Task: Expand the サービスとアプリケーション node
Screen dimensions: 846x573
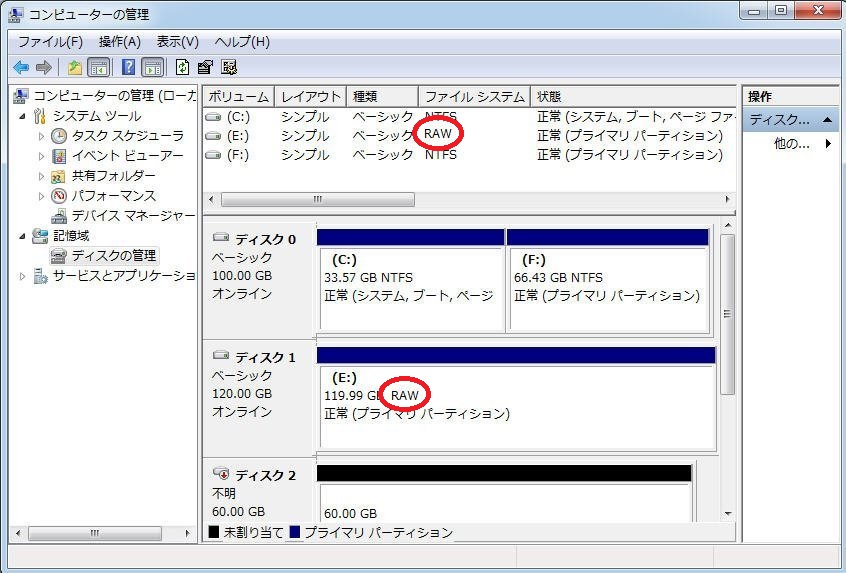Action: 23,276
